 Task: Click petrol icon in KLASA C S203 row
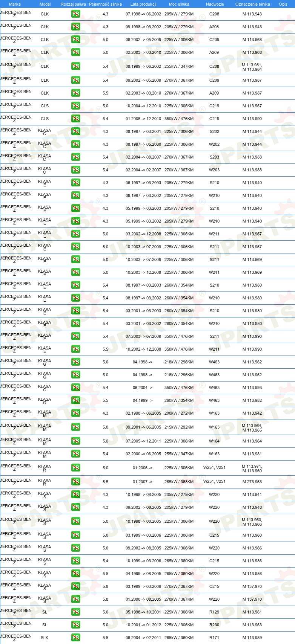pyautogui.click(x=75, y=157)
